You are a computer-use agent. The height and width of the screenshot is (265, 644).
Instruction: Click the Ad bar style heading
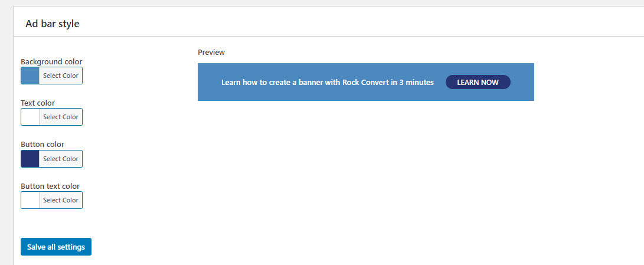coord(52,24)
